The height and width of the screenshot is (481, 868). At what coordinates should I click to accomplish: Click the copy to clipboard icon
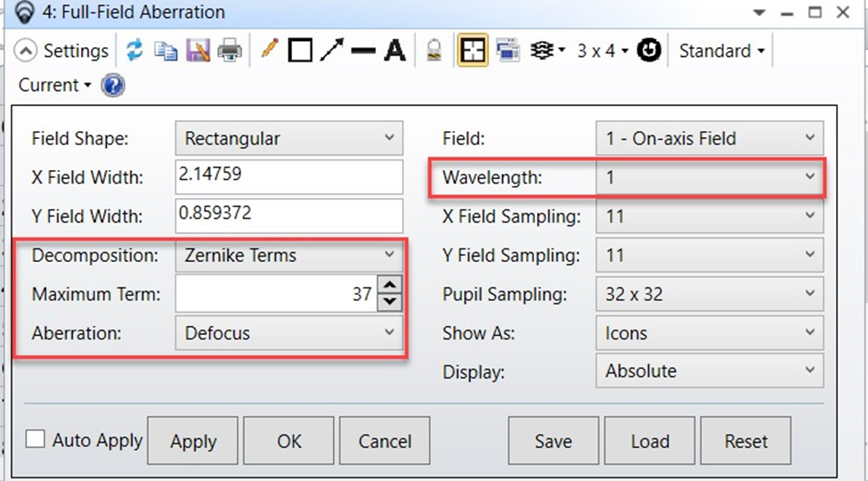click(x=166, y=51)
